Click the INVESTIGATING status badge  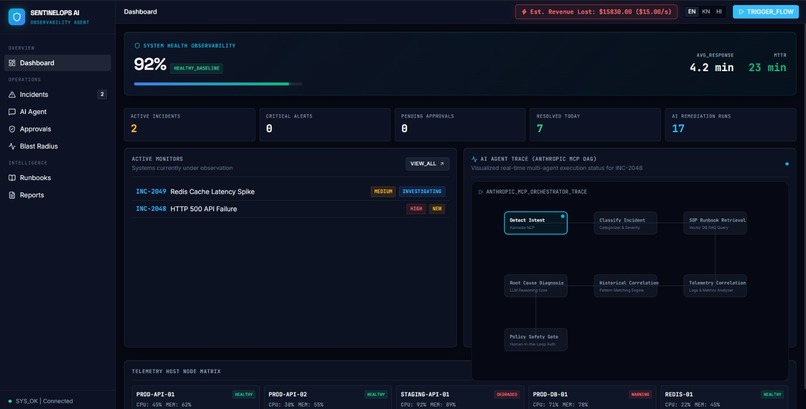422,192
